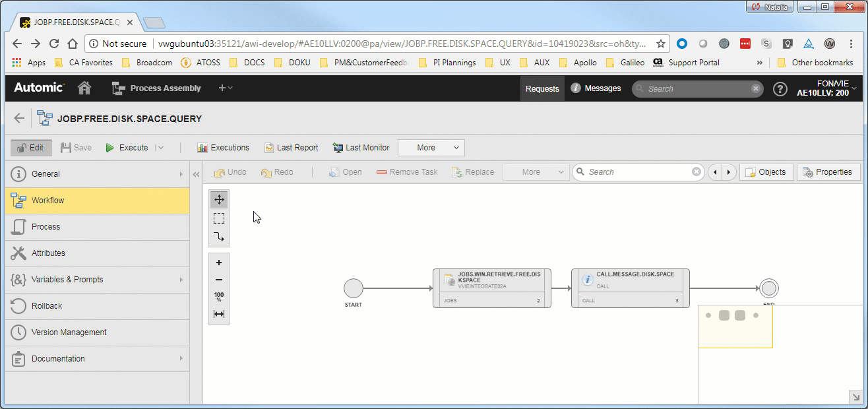This screenshot has height=409, width=868.
Task: Select the dashed rectangle selection tool
Action: click(x=219, y=218)
